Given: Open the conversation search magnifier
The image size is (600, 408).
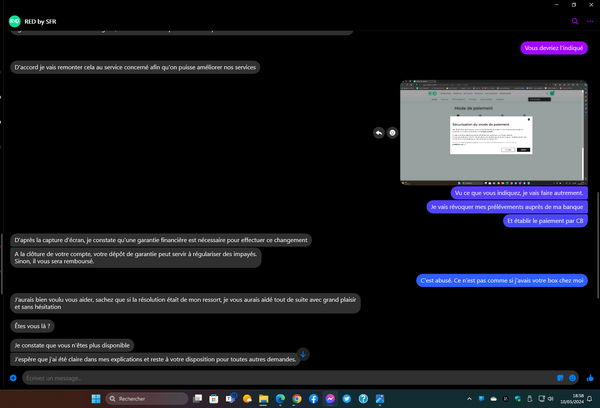Looking at the screenshot, I should [x=575, y=20].
